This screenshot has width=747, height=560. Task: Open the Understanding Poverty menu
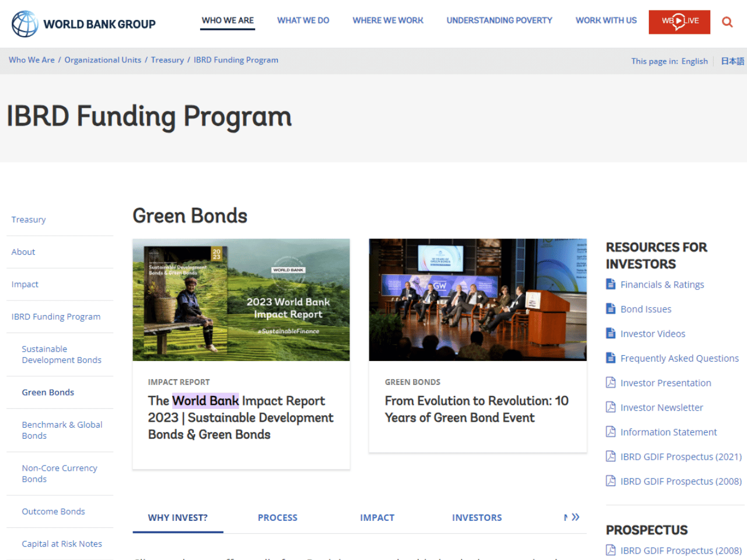500,20
